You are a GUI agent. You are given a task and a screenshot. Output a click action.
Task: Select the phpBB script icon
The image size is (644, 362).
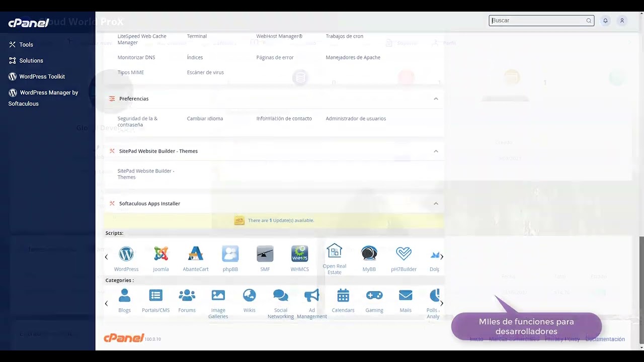(230, 254)
